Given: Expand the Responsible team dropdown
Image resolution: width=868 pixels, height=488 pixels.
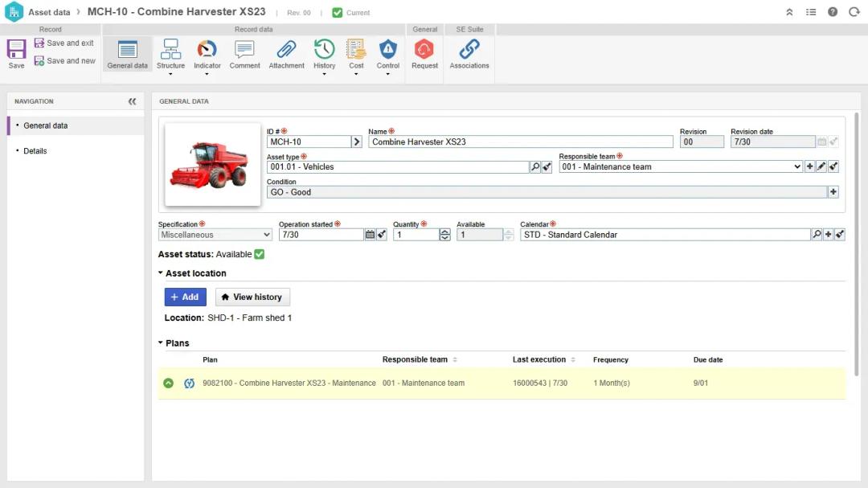Looking at the screenshot, I should coord(797,167).
